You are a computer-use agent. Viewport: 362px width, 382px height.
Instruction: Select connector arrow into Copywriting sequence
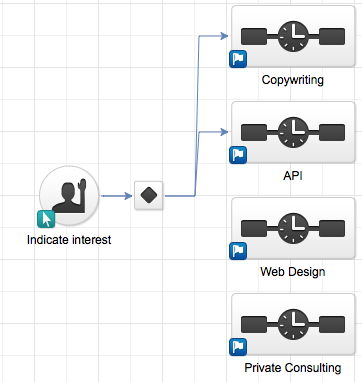click(x=213, y=36)
